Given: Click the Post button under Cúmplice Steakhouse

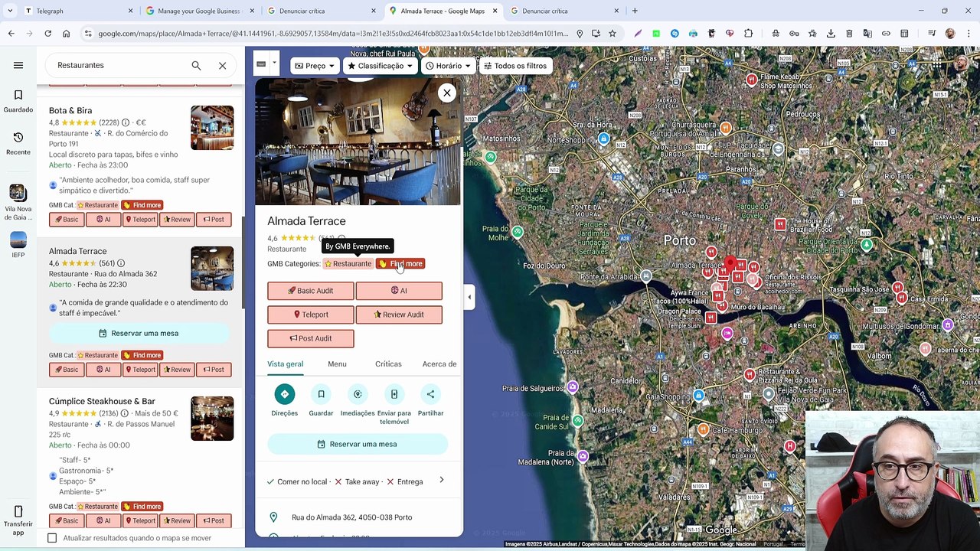Looking at the screenshot, I should pos(214,521).
